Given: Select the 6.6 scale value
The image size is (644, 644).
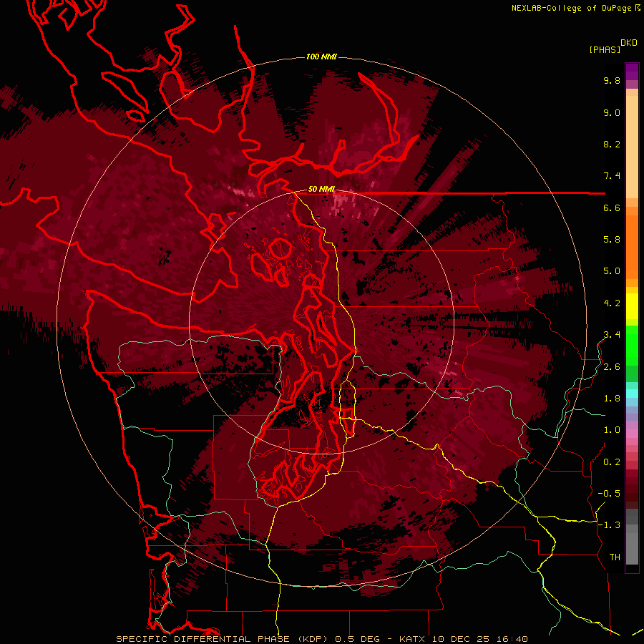Looking at the screenshot, I should 612,208.
